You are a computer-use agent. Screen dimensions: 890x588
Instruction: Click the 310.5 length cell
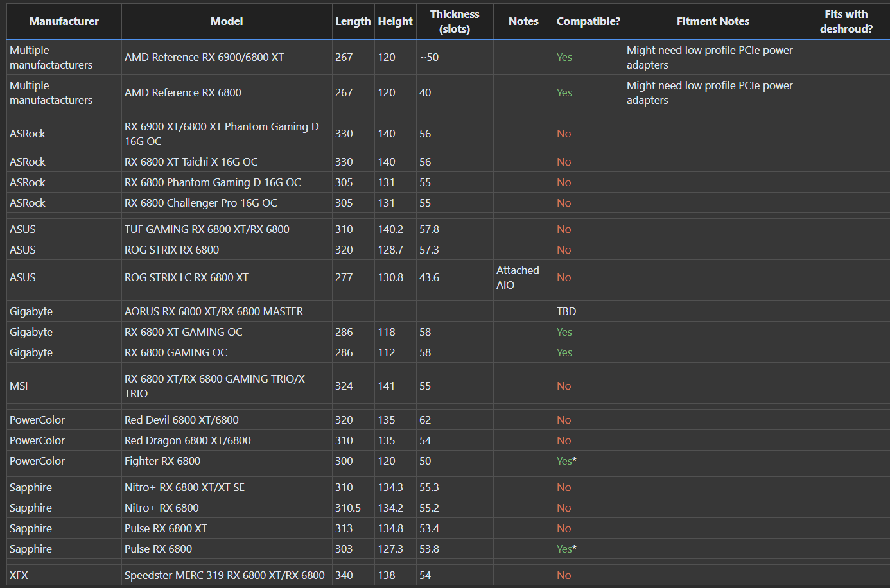[353, 508]
